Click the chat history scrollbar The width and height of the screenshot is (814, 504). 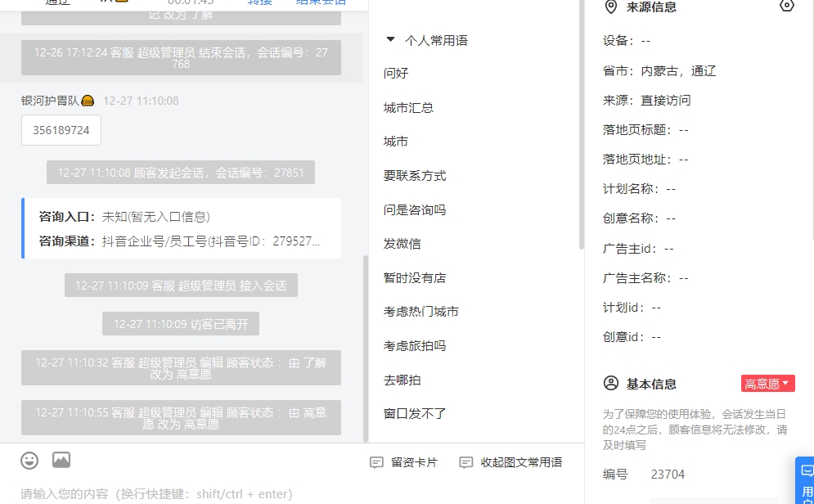366,348
